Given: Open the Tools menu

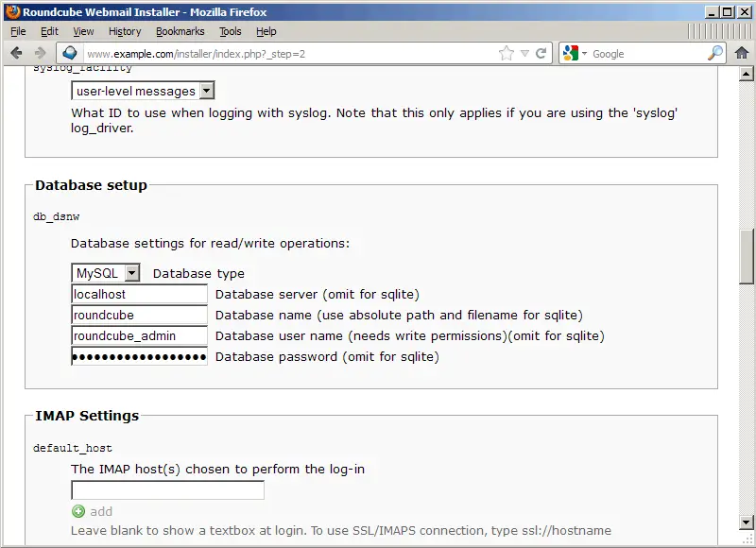Looking at the screenshot, I should coord(231,31).
